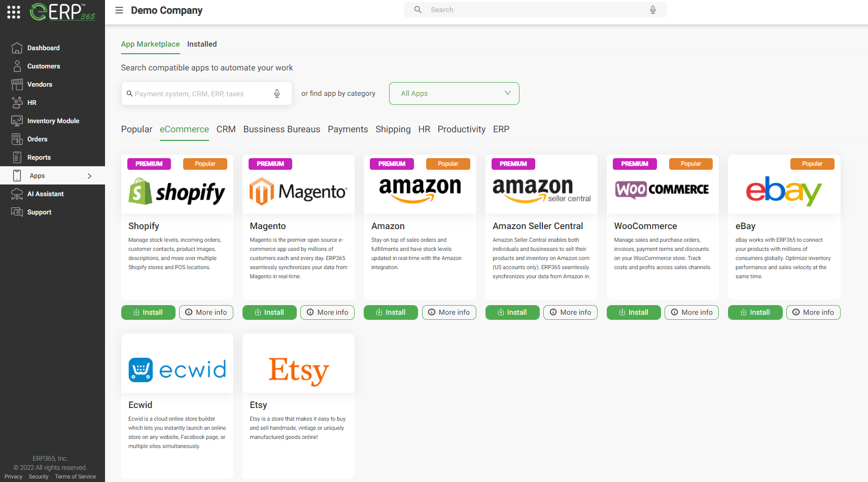Image resolution: width=868 pixels, height=482 pixels.
Task: Expand the Apps sidebar submenu chevron
Action: 90,176
